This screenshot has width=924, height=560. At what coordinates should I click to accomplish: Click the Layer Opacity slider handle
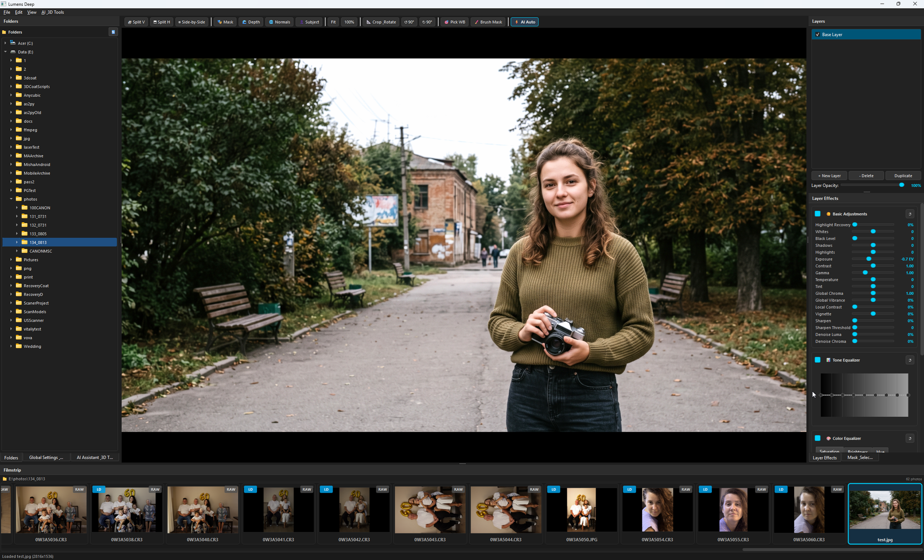[901, 185]
